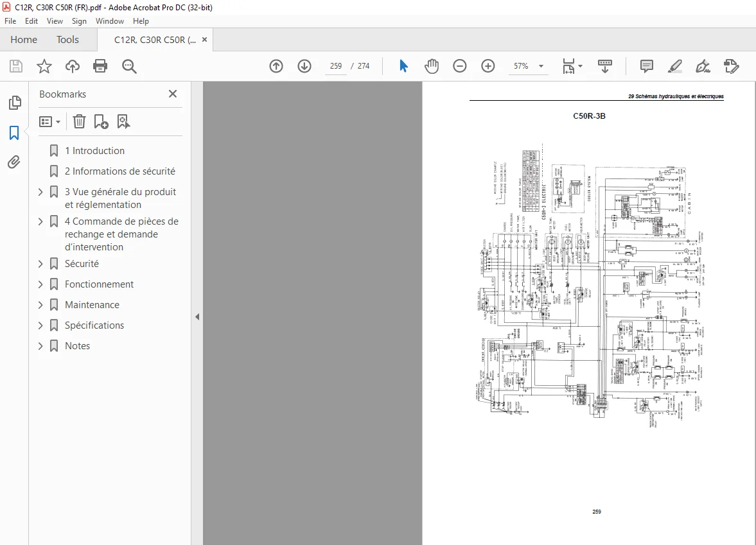Toggle the Bookmarks panel icon
Image resolution: width=756 pixels, height=545 pixels.
tap(14, 132)
